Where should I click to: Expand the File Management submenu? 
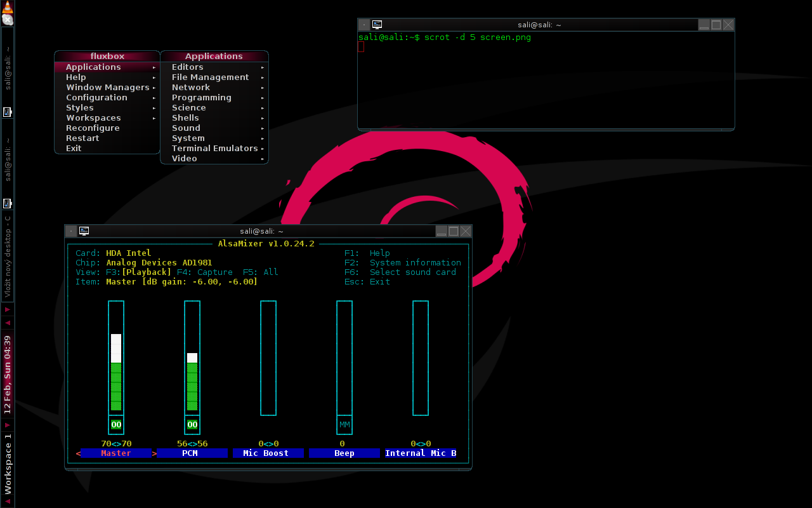click(214, 77)
